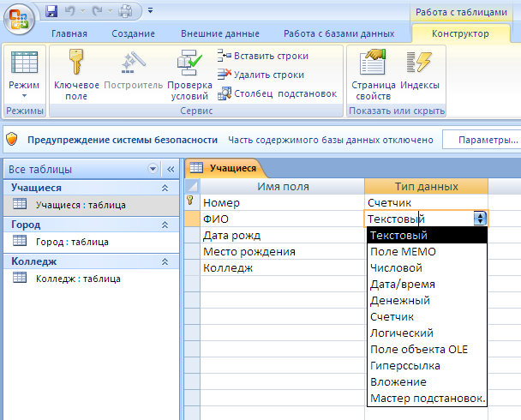Click the Проверка условий icon
The image size is (521, 420).
point(189,63)
